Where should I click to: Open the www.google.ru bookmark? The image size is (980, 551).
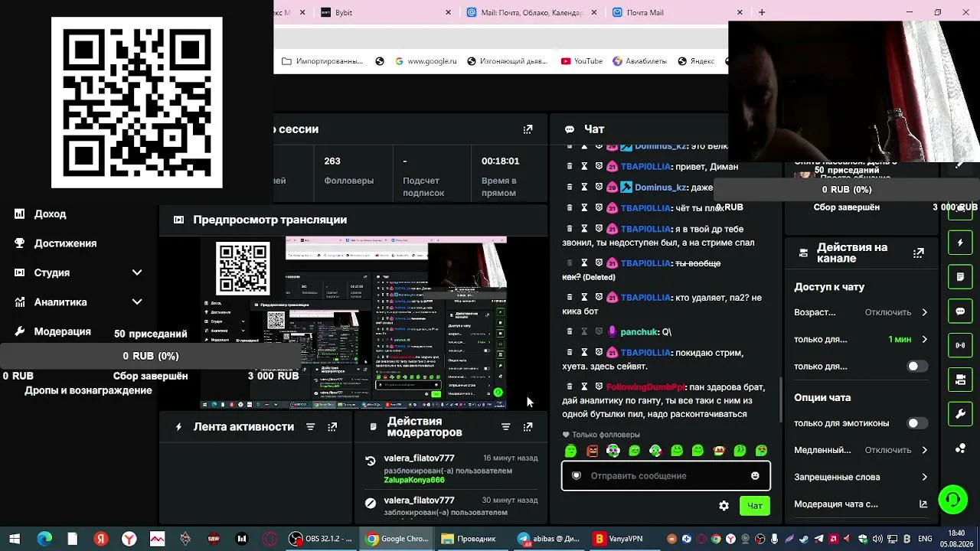pyautogui.click(x=426, y=61)
